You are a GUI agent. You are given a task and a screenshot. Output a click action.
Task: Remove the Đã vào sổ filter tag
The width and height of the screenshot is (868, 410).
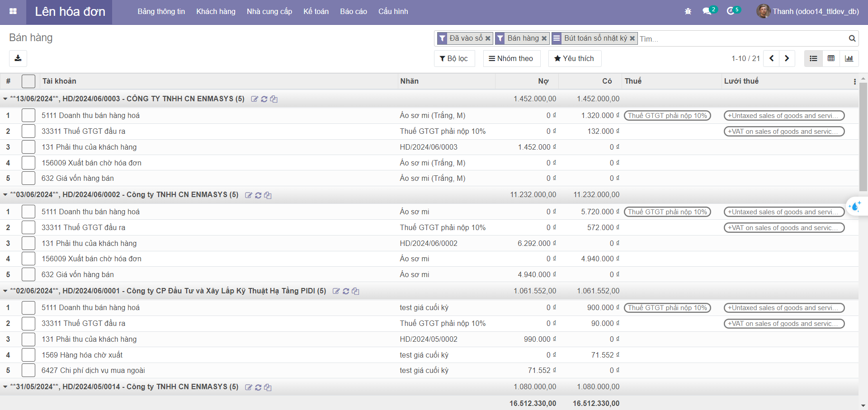[x=488, y=38]
